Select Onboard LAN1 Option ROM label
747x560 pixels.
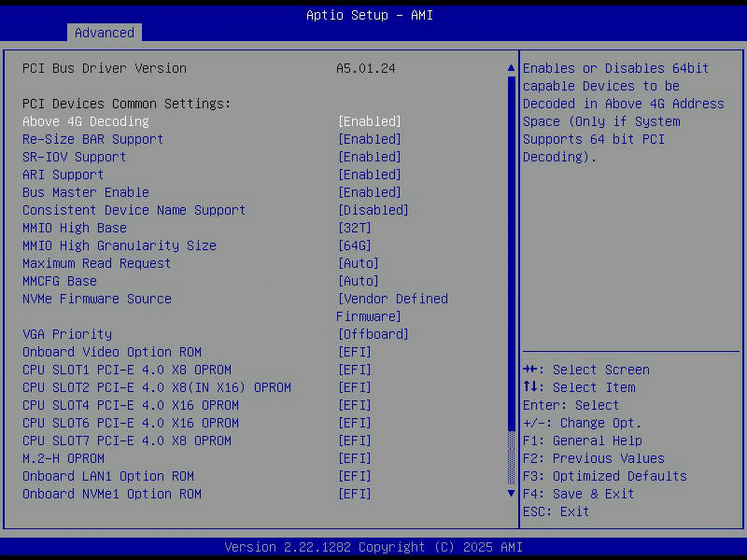(x=108, y=476)
